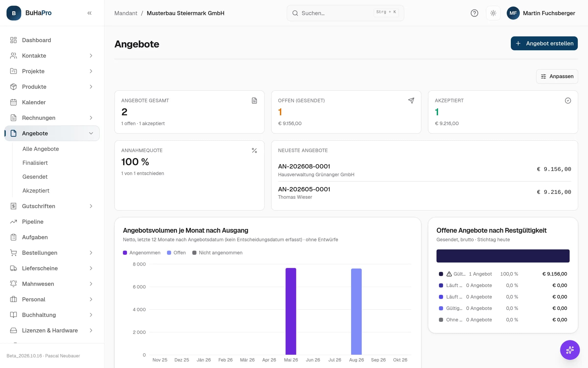The height and width of the screenshot is (368, 588).
Task: Expand the Rechnungen menu chevron
Action: 91,118
